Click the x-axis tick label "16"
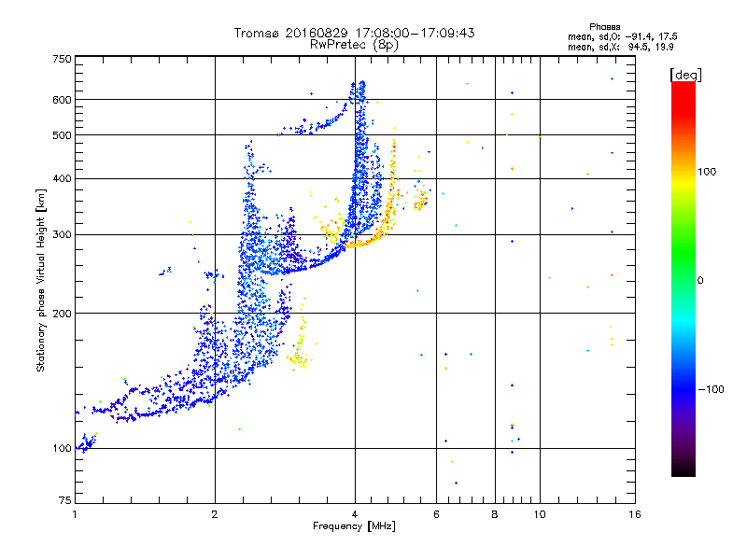The width and height of the screenshot is (747, 560). tap(635, 514)
